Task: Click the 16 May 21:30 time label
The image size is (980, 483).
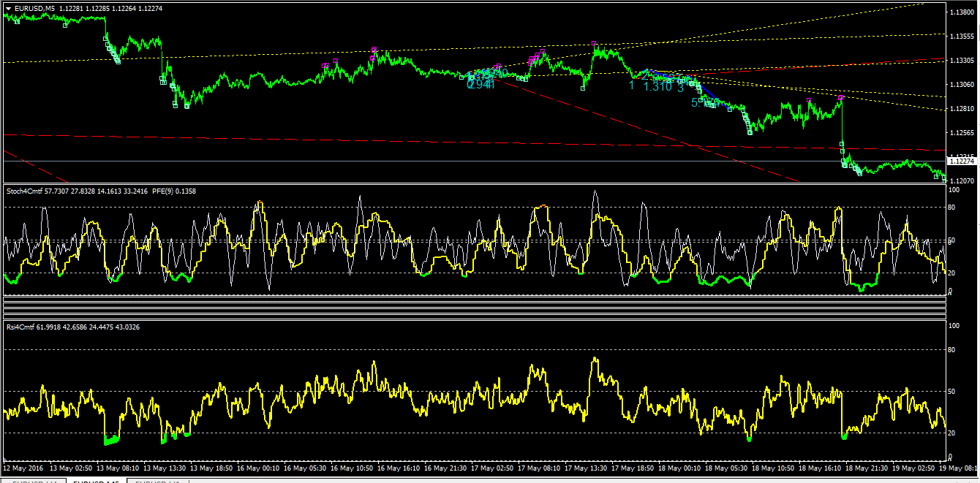Action: point(446,467)
